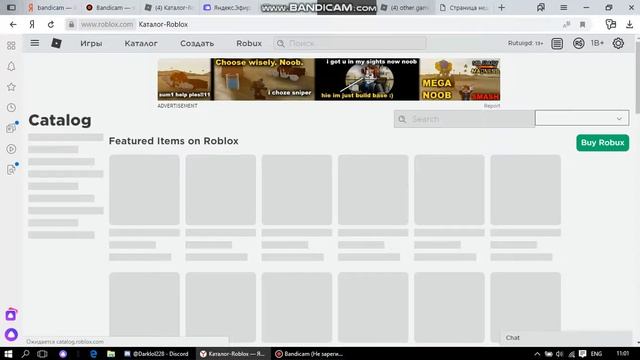Open the bookmarks manager icon in the title bar
The image size is (640, 360).
(x=541, y=7)
